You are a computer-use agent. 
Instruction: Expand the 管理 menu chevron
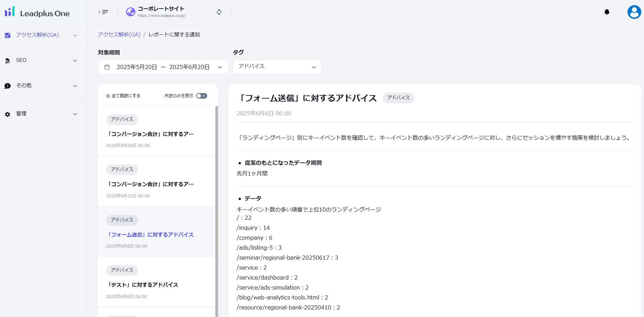[75, 114]
